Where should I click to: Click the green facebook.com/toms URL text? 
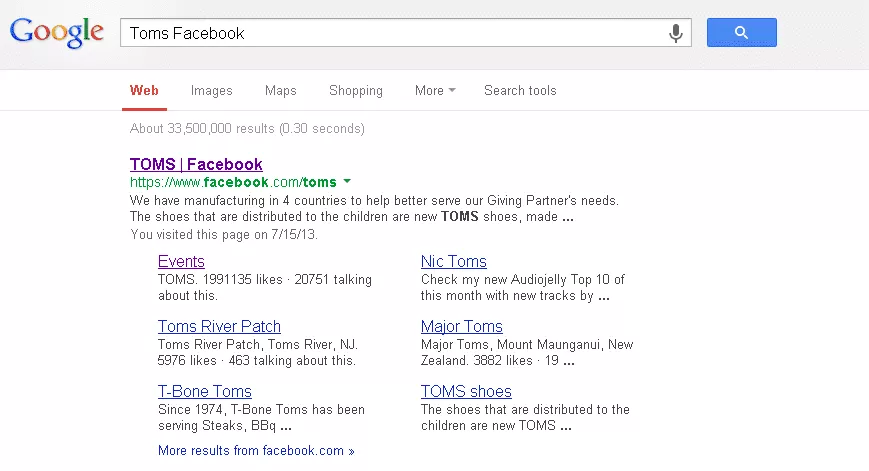[233, 182]
